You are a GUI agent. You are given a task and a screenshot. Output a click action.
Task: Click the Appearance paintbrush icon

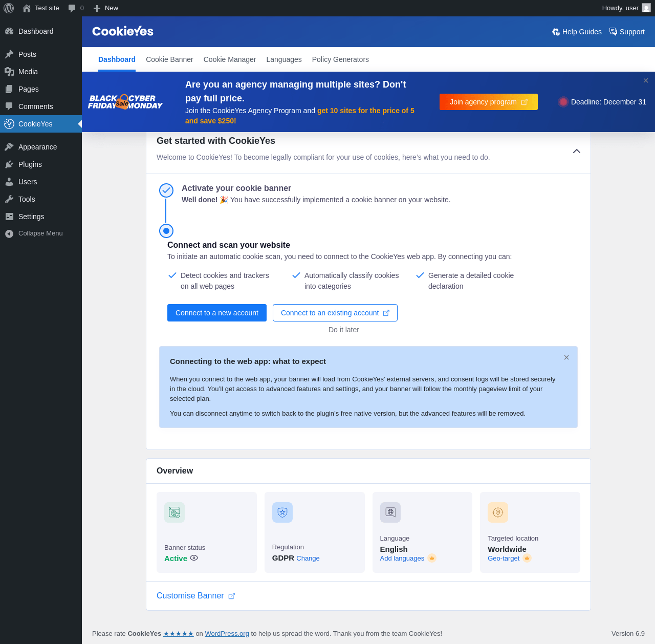pyautogui.click(x=9, y=147)
